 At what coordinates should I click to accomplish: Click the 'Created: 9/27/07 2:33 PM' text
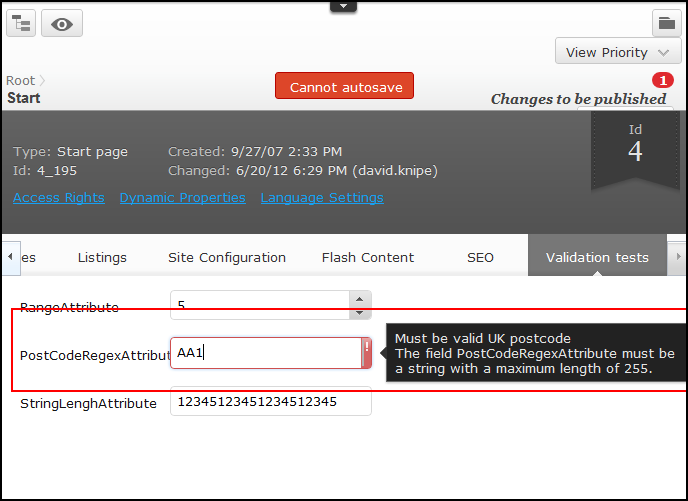pyautogui.click(x=255, y=151)
